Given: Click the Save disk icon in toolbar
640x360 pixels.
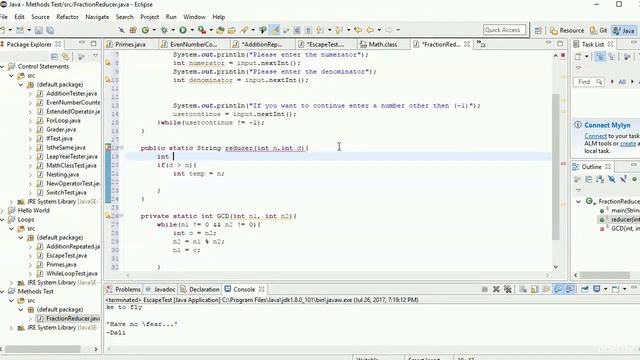Looking at the screenshot, I should tap(39, 30).
